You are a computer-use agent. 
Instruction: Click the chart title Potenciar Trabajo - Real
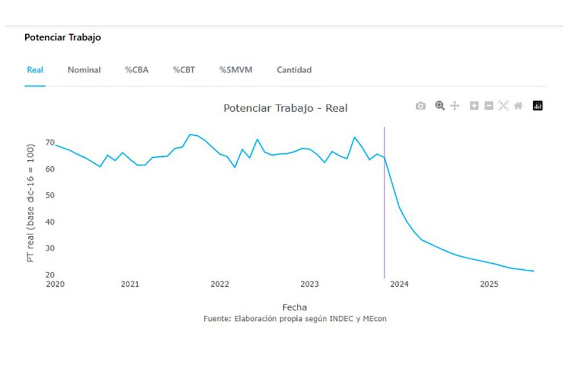pyautogui.click(x=285, y=108)
